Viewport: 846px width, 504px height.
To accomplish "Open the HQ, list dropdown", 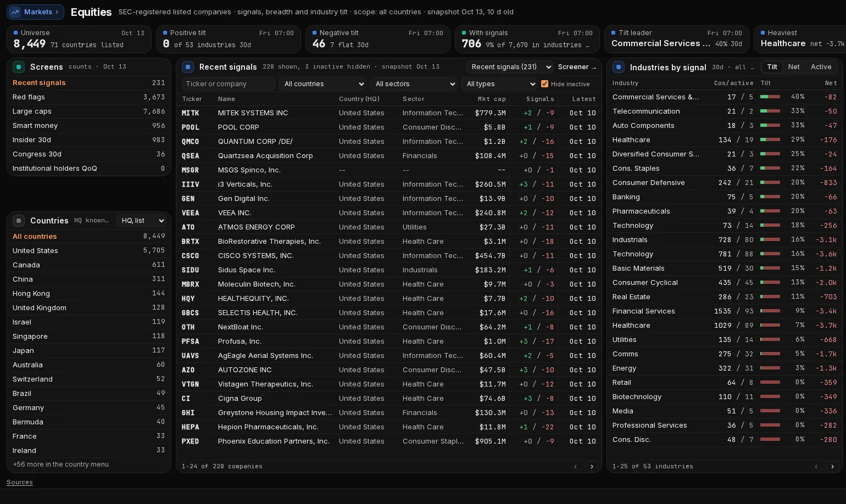I will pyautogui.click(x=141, y=221).
